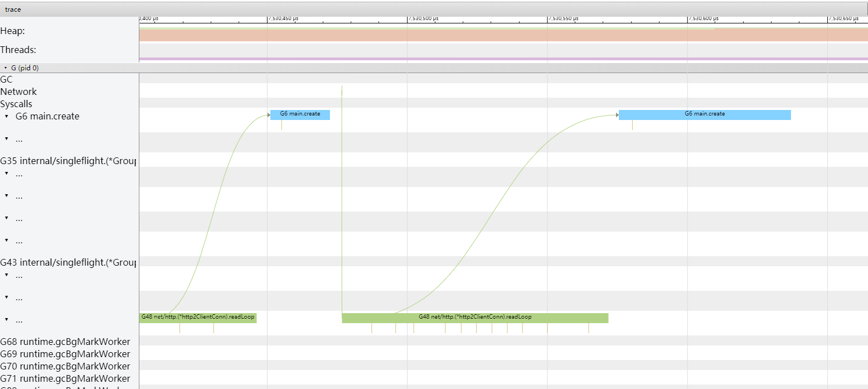This screenshot has height=389, width=868.
Task: Click the wide G48 readLoop slice on the right
Action: click(x=475, y=317)
